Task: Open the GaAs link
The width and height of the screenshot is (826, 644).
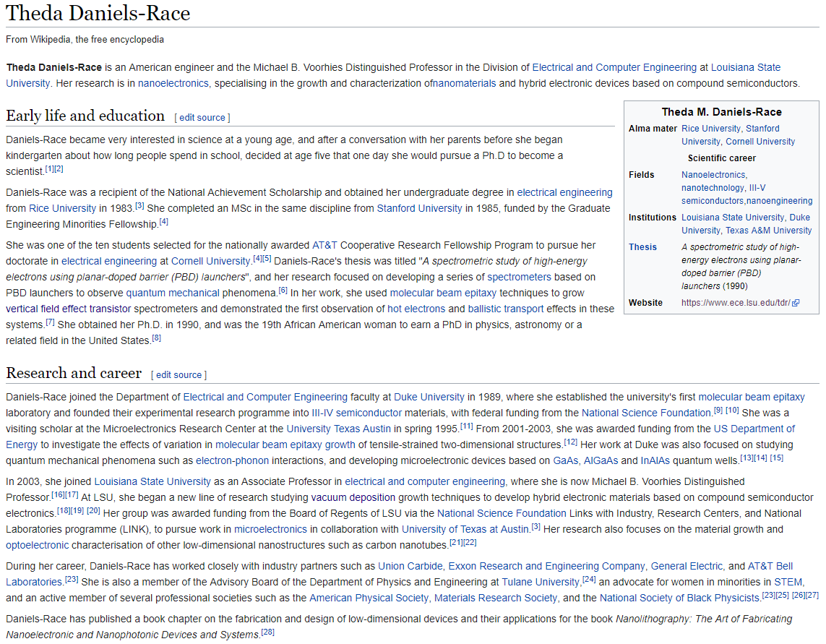Action: point(566,460)
